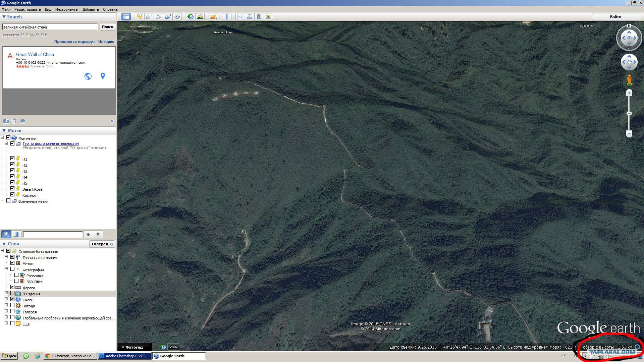This screenshot has width=644, height=362.
Task: Click the blue map pin for Great Wall
Action: 103,76
